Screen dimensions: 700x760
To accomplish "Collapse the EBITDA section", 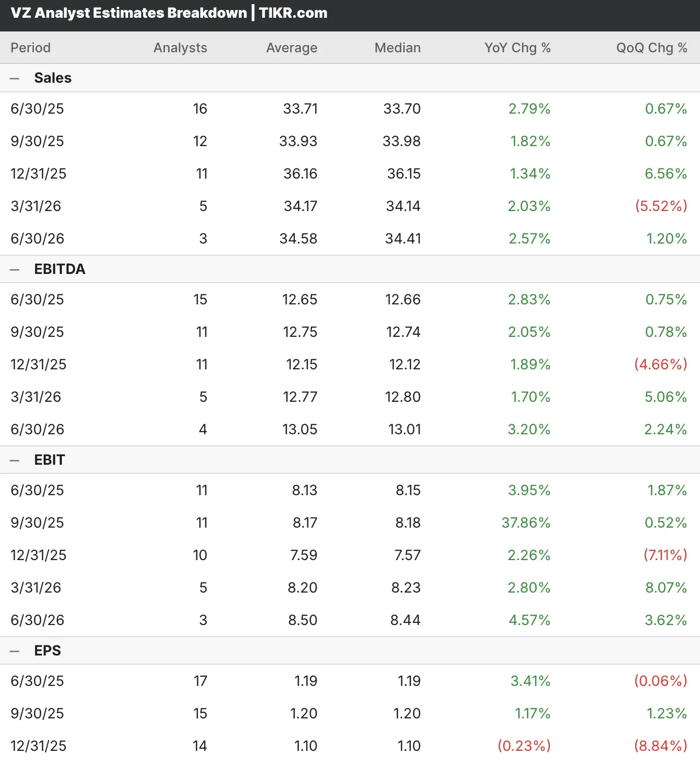I will click(x=15, y=269).
